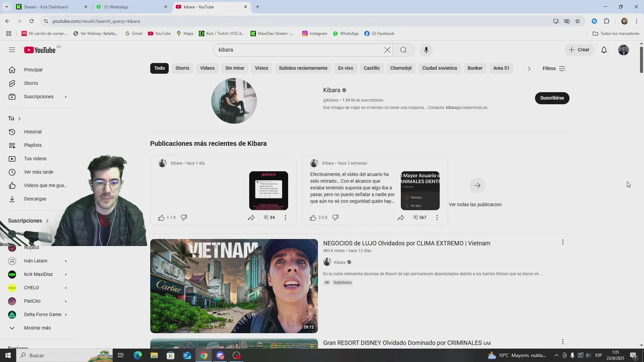Subscribe to Kibara with Suscribirse button
The height and width of the screenshot is (362, 644).
(x=552, y=98)
